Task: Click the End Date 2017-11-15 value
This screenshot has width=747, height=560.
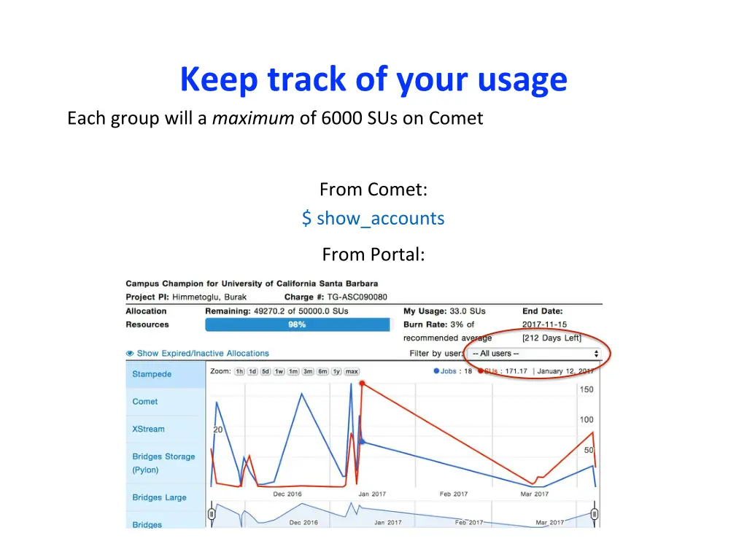Action: tap(544, 324)
